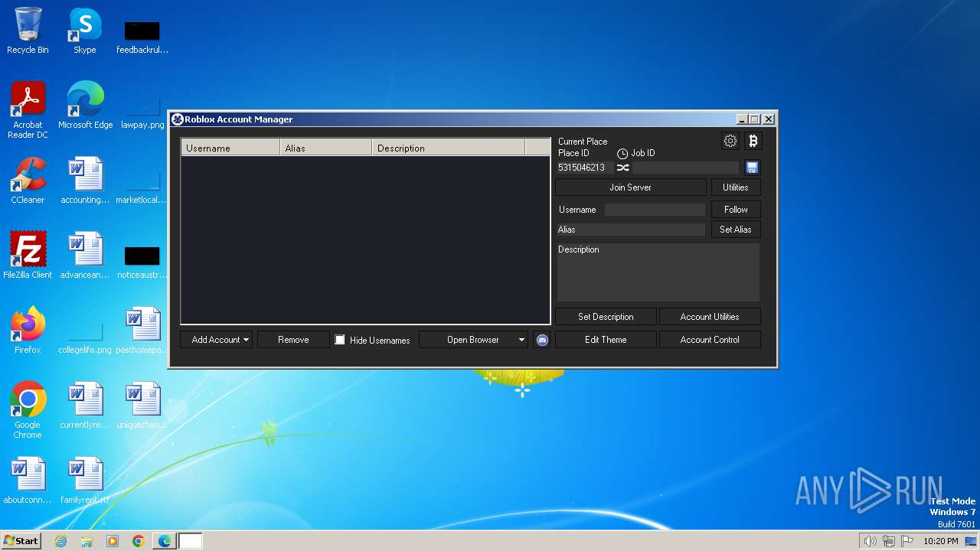Open the Discord link icon
This screenshot has height=551, width=980.
[542, 340]
